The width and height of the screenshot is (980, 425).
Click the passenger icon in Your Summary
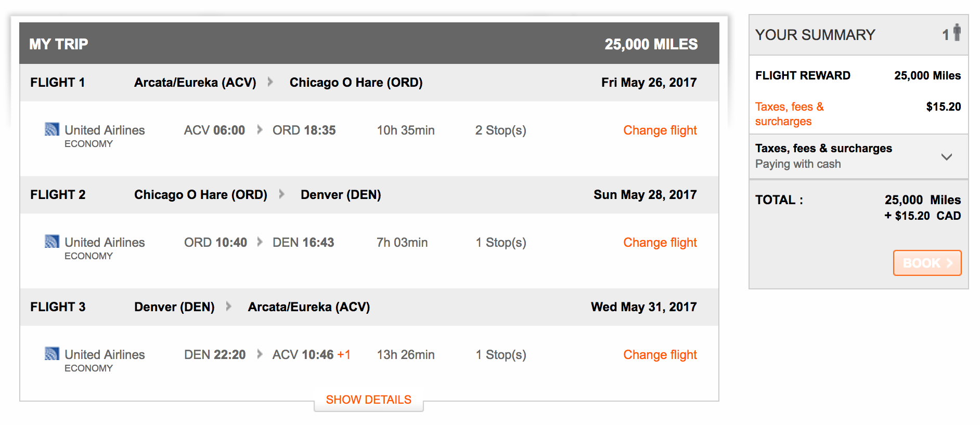pos(957,33)
